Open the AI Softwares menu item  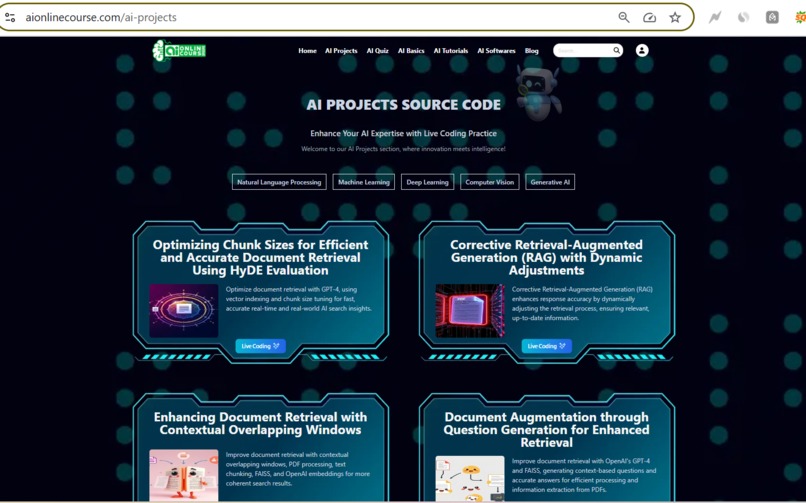[496, 50]
